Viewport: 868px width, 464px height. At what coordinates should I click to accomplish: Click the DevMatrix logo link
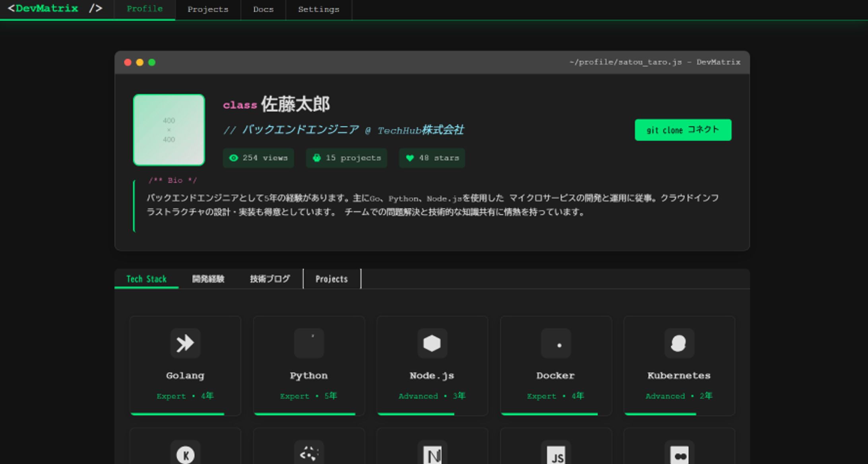point(55,9)
